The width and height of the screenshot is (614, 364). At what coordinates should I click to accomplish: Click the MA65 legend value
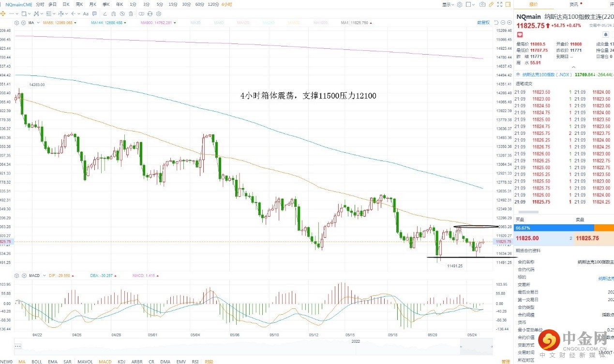(58, 23)
